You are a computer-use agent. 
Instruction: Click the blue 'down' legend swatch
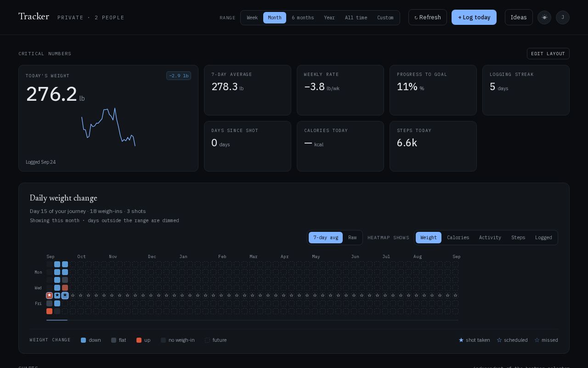click(x=83, y=340)
